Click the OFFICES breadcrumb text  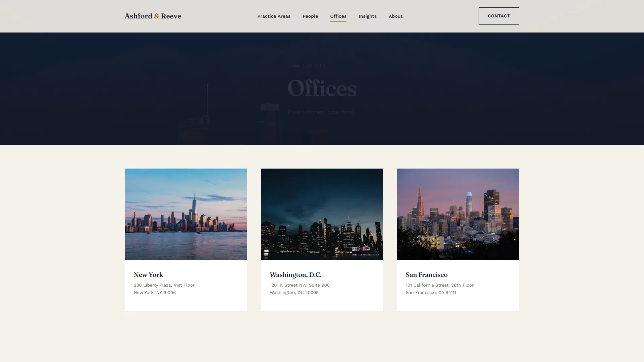click(x=316, y=66)
